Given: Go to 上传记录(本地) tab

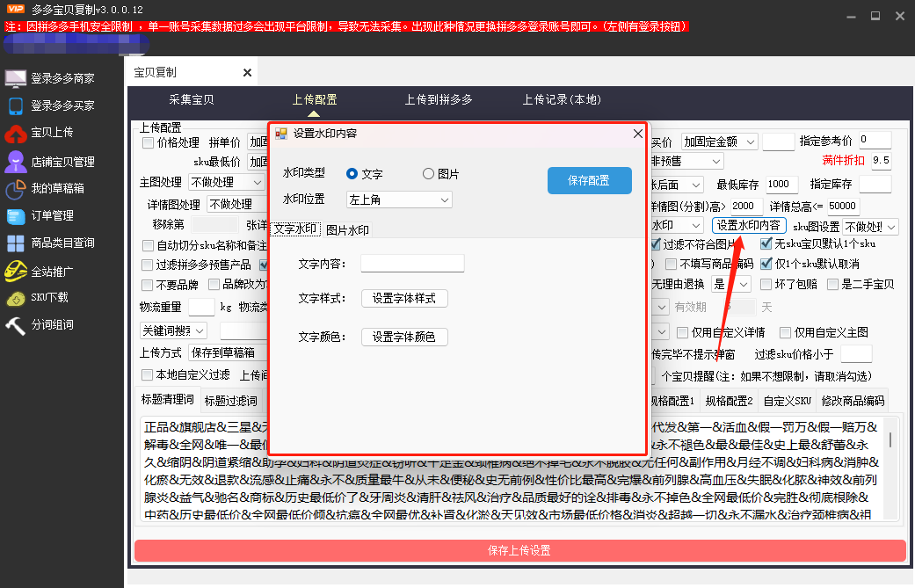Looking at the screenshot, I should (562, 99).
